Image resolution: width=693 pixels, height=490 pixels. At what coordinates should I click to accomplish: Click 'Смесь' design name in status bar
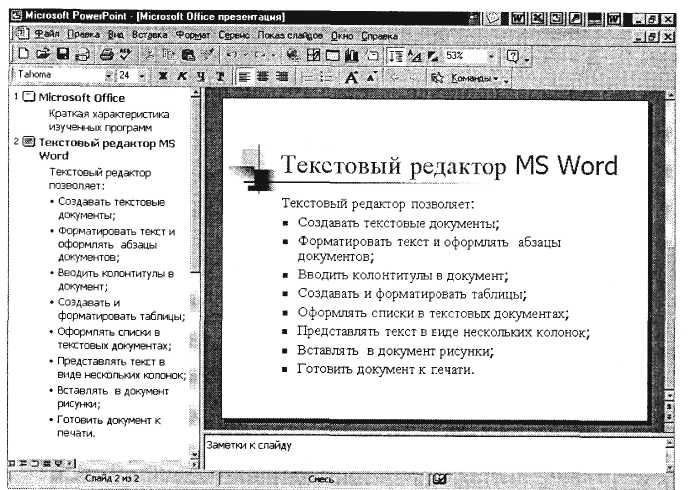coord(321,479)
